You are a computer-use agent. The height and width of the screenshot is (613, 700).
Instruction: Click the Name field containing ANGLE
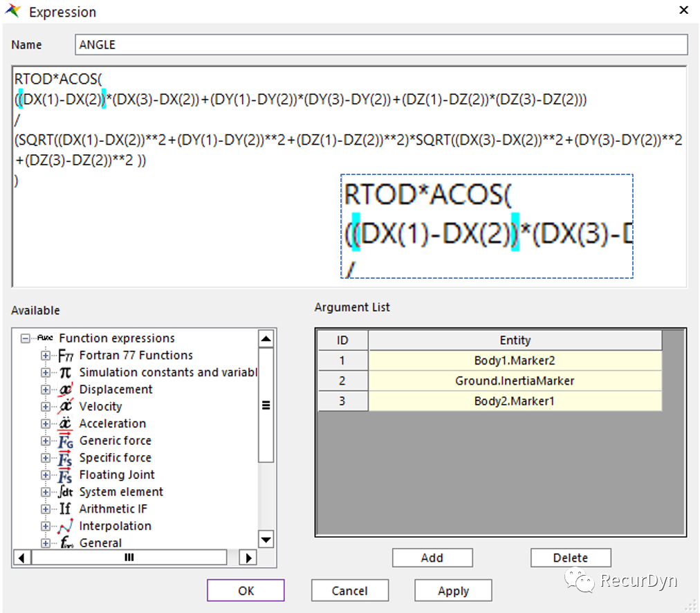[x=380, y=45]
